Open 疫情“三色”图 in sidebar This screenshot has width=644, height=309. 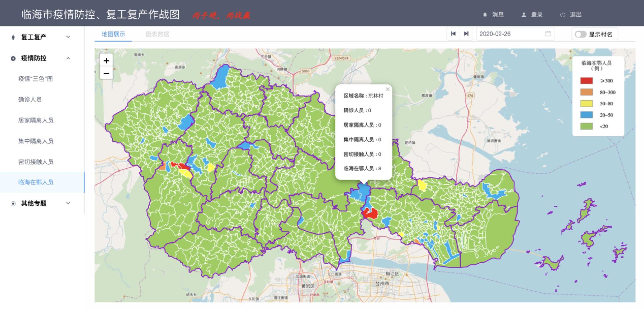pyautogui.click(x=36, y=79)
